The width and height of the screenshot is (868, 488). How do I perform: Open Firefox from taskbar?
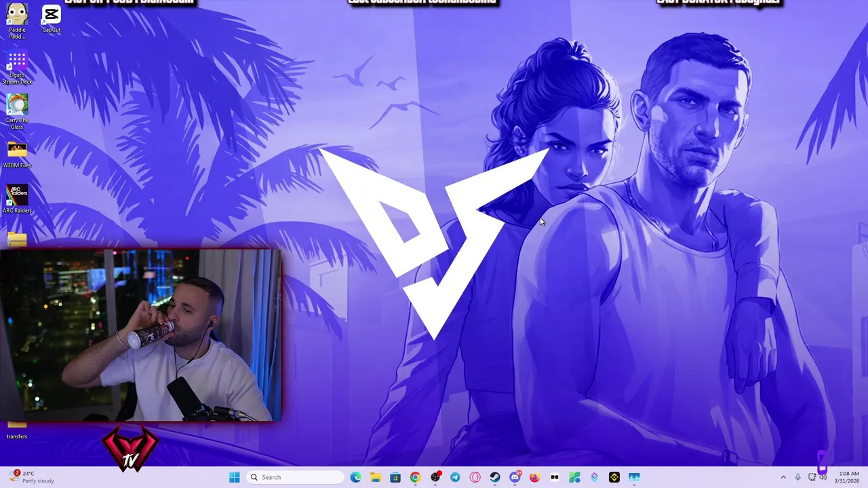[x=534, y=477]
